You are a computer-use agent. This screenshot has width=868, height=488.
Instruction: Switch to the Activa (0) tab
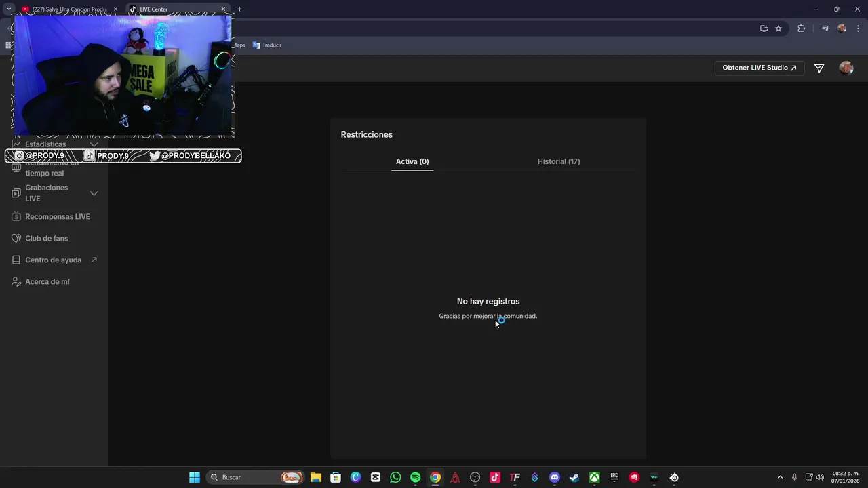412,161
